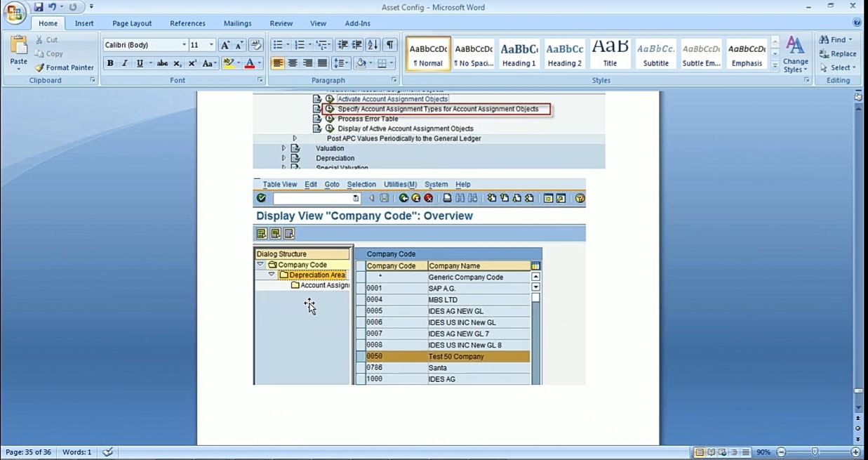Cut the selected content
Screen dimensions: 868x460
48,40
